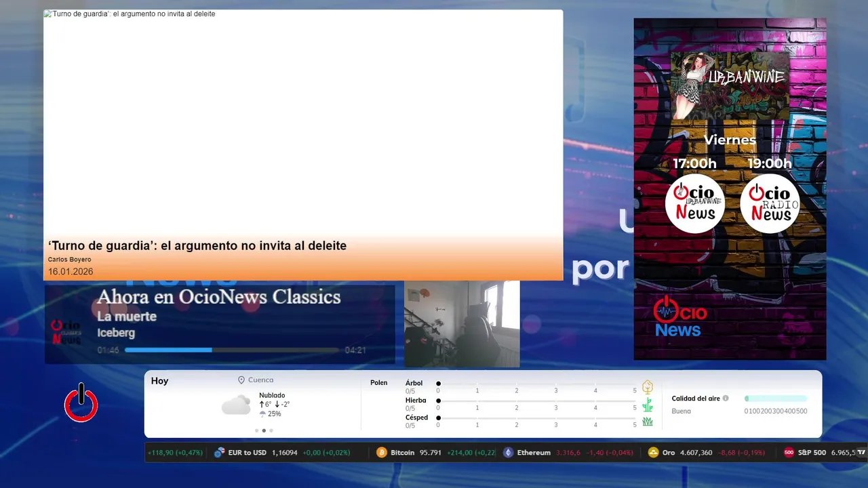Click the Árbol pollen level slider
Viewport: 868px width, 488px height.
536,384
